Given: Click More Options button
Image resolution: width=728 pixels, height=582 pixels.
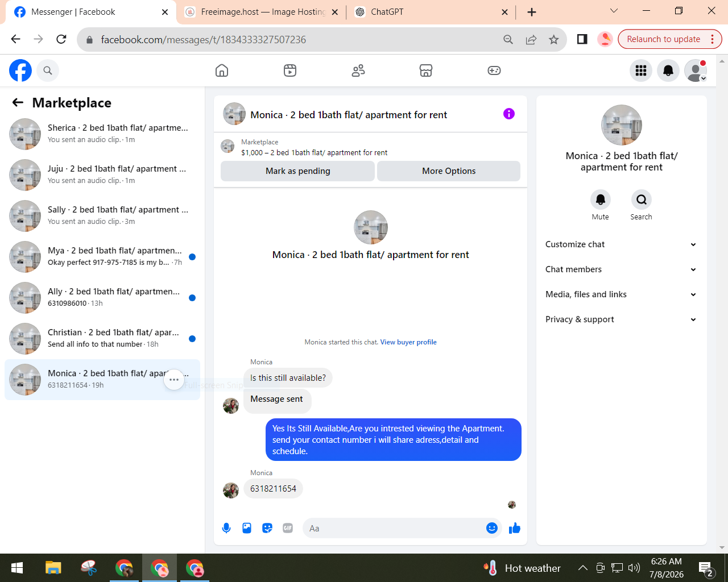Looking at the screenshot, I should pos(449,171).
